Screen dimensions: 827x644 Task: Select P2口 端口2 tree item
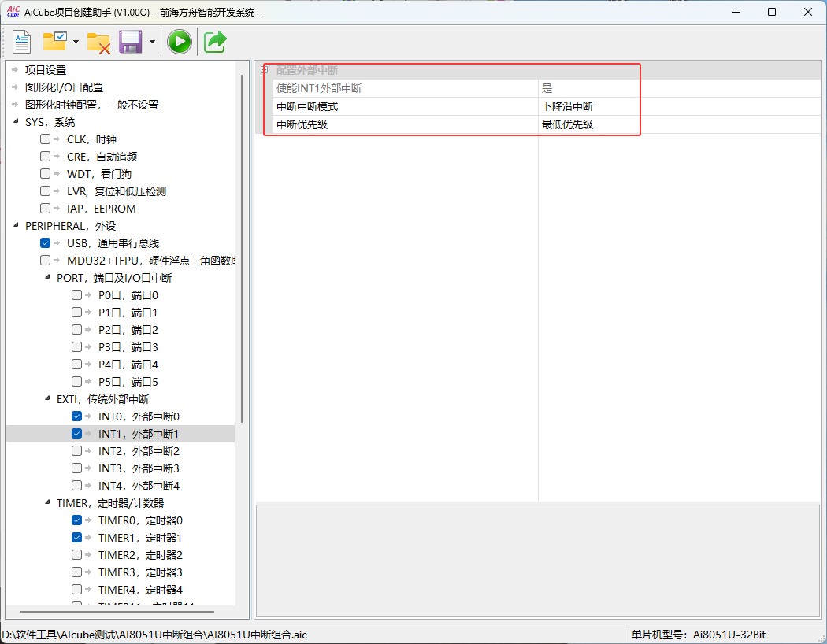128,330
